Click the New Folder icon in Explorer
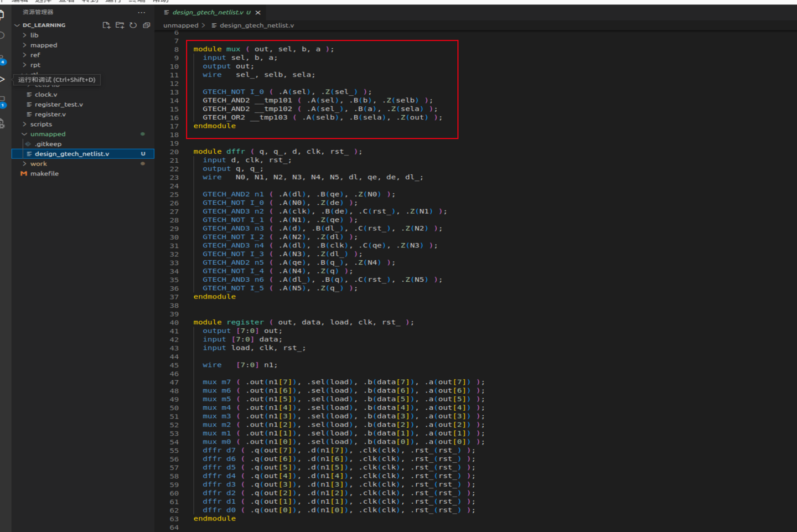The height and width of the screenshot is (532, 797). (x=119, y=24)
